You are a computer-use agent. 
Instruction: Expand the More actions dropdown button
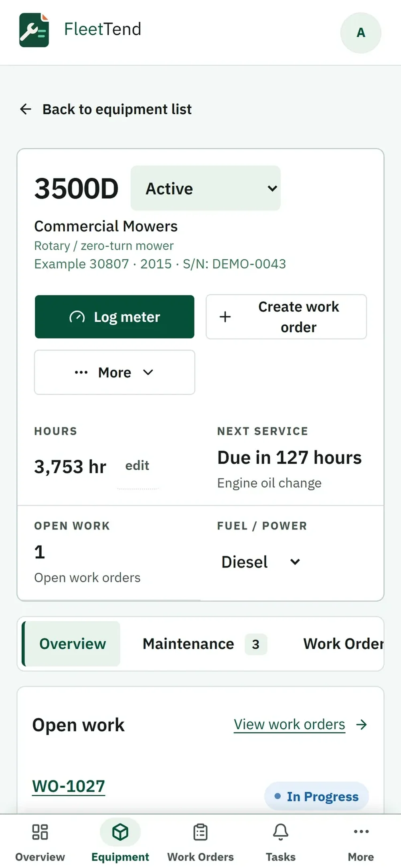tap(115, 372)
